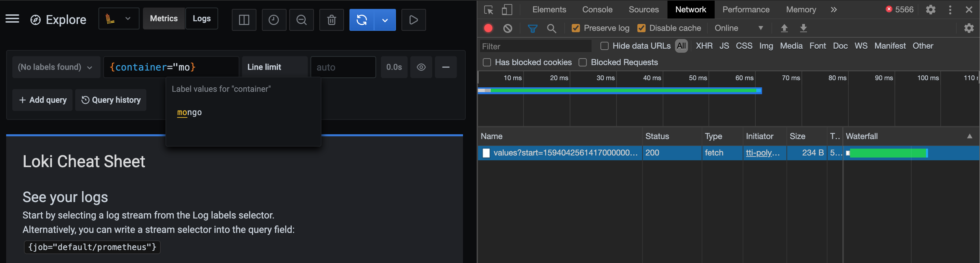Screen dimensions: 980x263
Task: Import a HAR file
Action: click(x=784, y=28)
